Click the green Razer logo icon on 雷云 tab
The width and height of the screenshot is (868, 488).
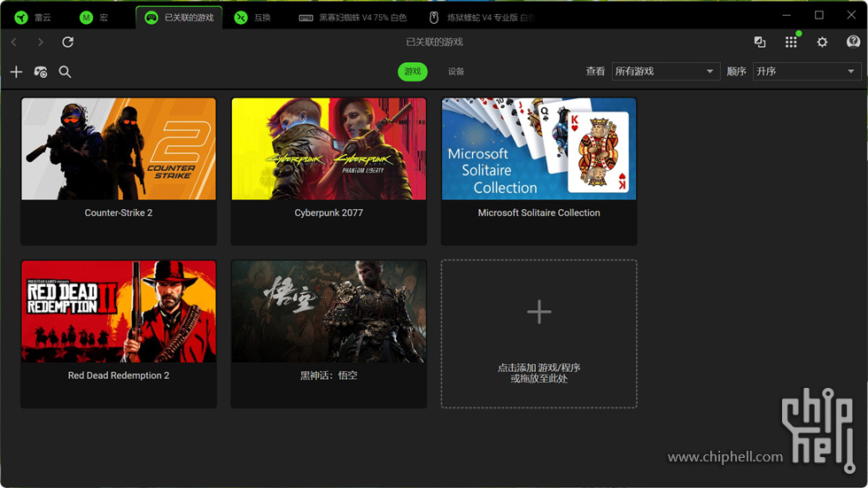[x=21, y=18]
